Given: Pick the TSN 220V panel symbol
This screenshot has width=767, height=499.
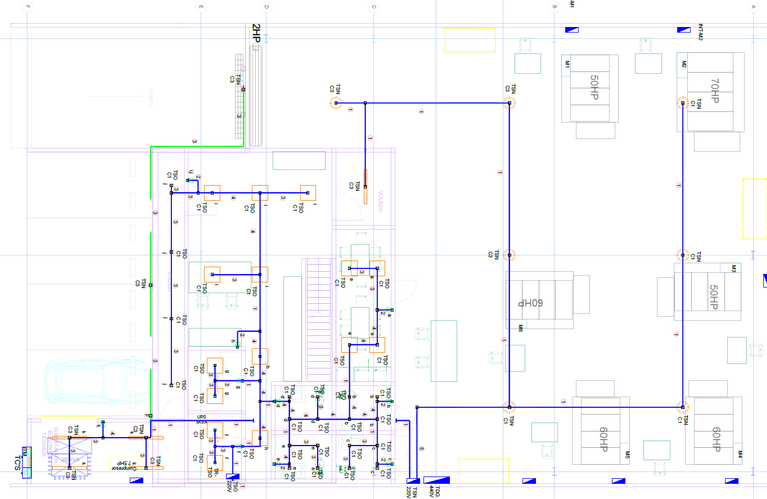Looking at the screenshot, I should [413, 481].
